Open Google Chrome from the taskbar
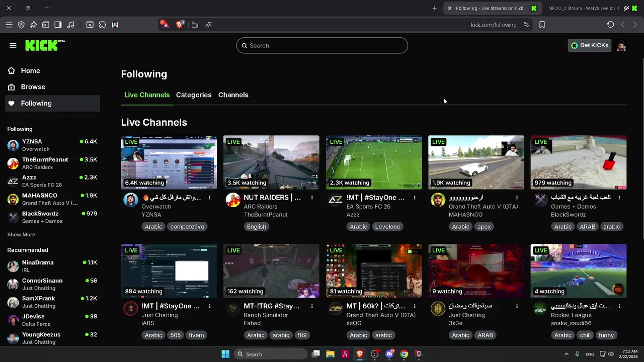This screenshot has width=644, height=362. [404, 354]
